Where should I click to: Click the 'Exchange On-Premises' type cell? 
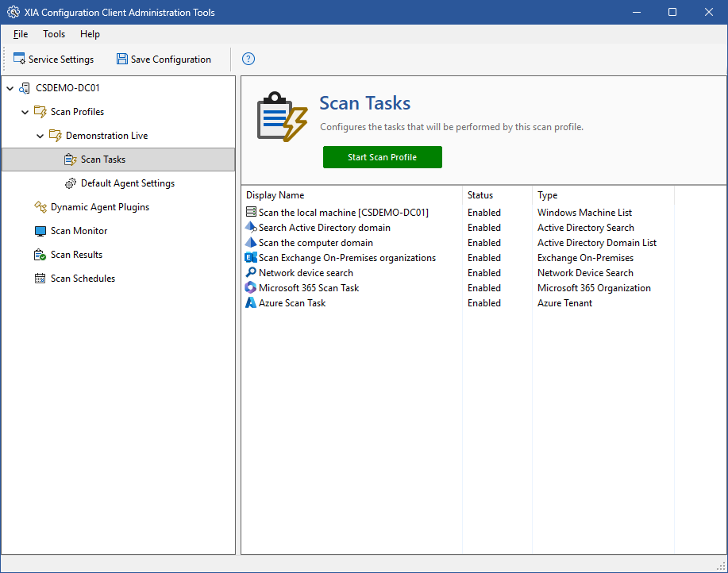585,257
